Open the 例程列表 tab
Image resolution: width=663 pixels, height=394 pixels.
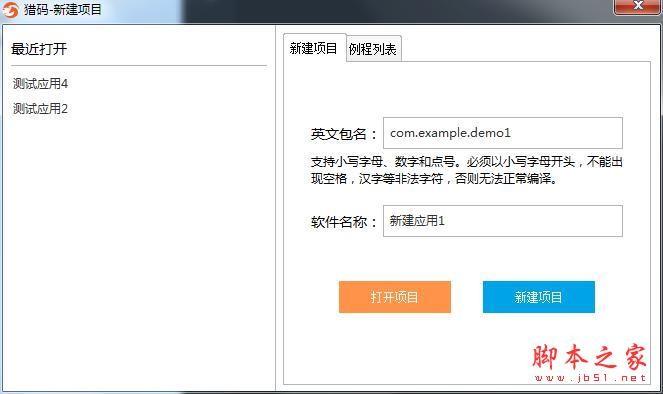[373, 49]
